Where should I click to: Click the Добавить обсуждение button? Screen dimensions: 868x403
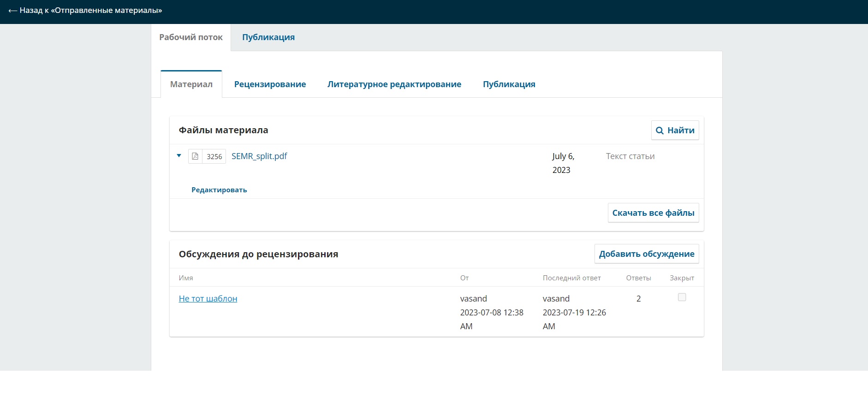coord(646,254)
